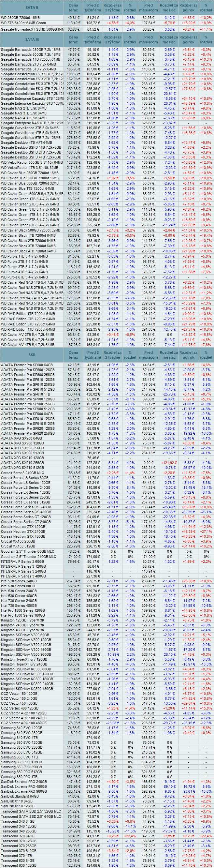This screenshot has width=214, height=868.
Task: Select Seagate MomentusXT SSHD 500GB row
Action: coord(32,29)
